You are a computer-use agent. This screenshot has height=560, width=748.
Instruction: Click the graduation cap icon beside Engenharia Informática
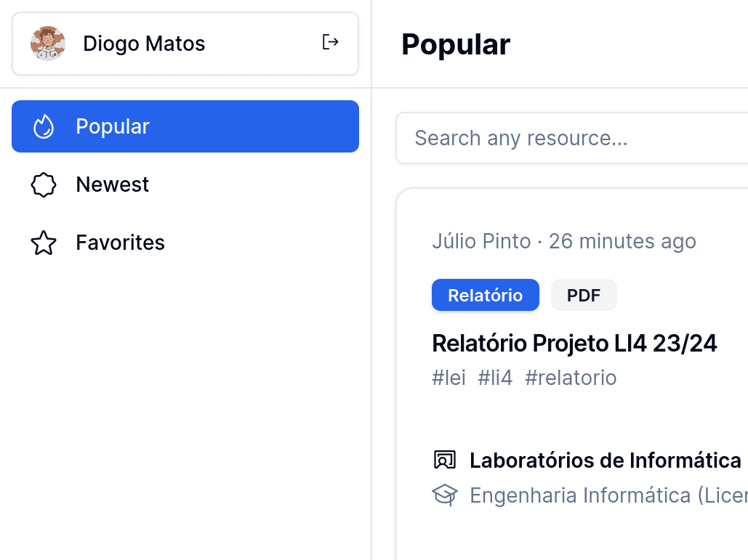click(x=445, y=495)
